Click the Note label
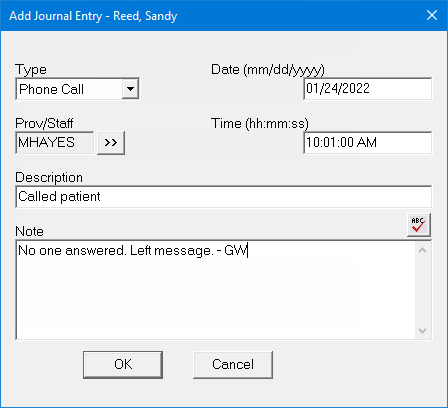Screen dimensions: 448x408 click(29, 231)
